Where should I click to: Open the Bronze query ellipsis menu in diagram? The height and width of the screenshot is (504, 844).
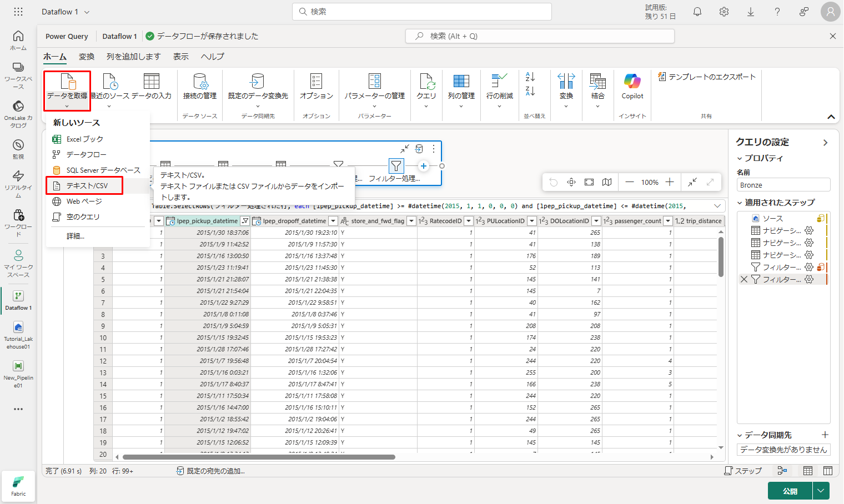(434, 149)
